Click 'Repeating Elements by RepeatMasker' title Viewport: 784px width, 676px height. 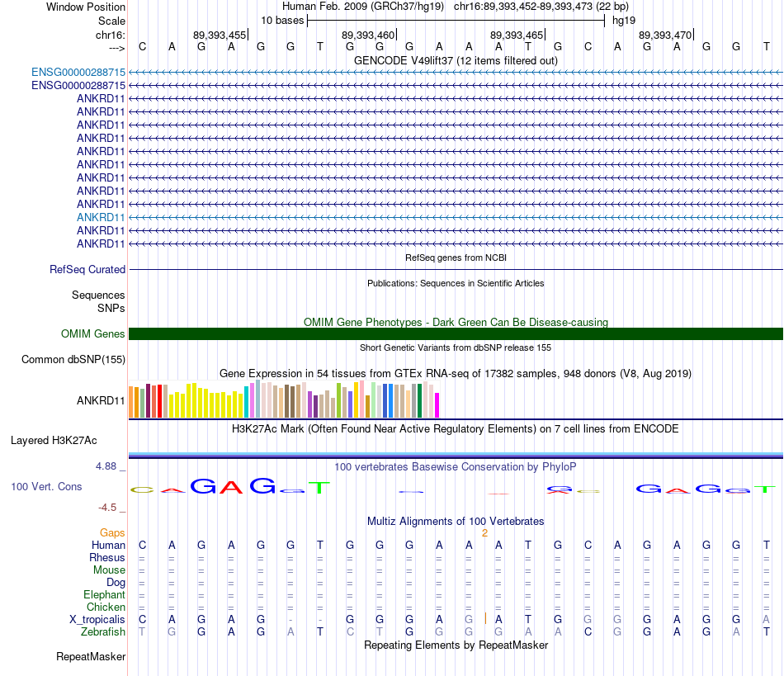456,645
